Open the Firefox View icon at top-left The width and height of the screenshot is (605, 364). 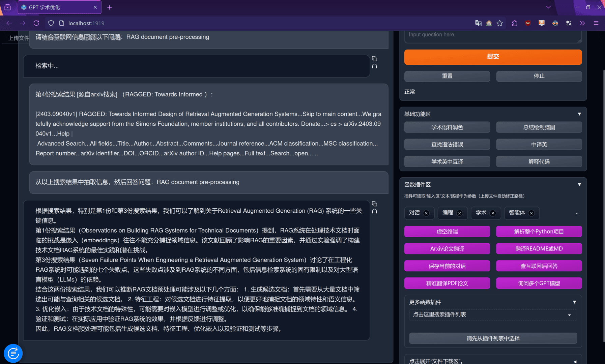pyautogui.click(x=8, y=7)
